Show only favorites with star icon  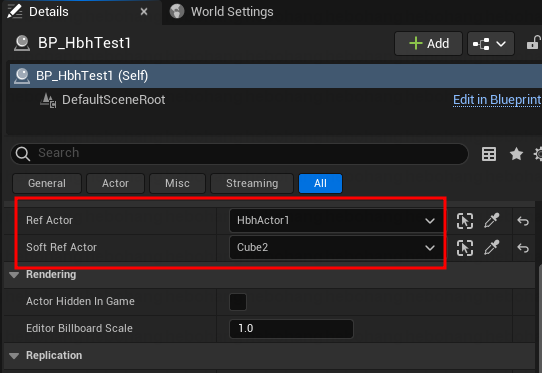pos(516,154)
